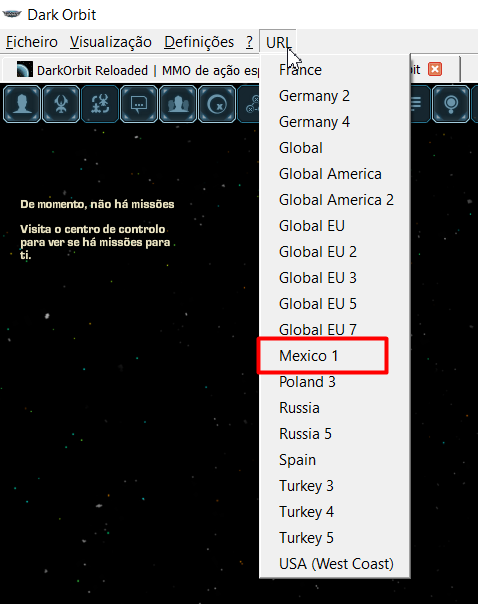Open the Ficheiro menu
478x604 pixels.
coord(32,42)
